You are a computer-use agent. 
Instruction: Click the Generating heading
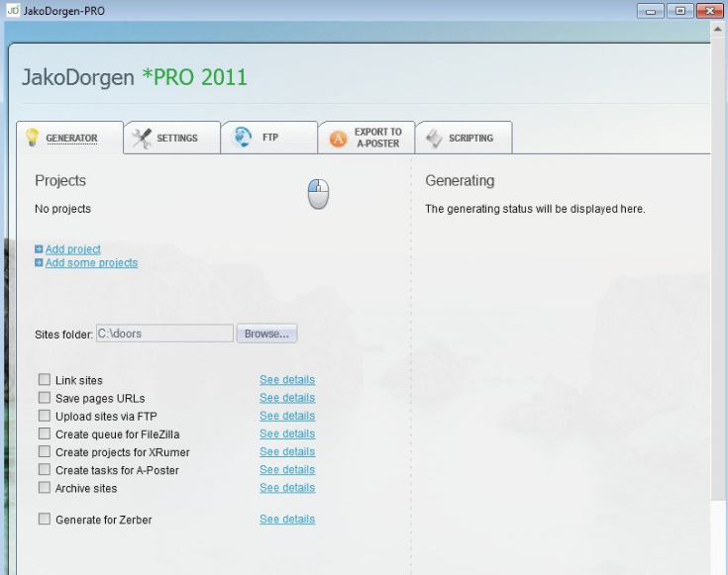tap(460, 180)
